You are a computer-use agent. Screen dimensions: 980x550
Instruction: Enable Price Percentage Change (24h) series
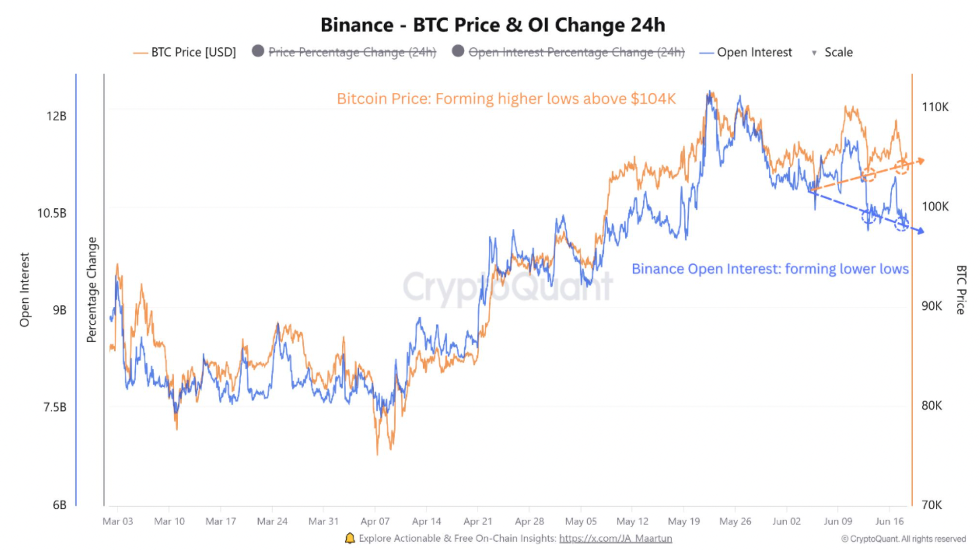344,52
